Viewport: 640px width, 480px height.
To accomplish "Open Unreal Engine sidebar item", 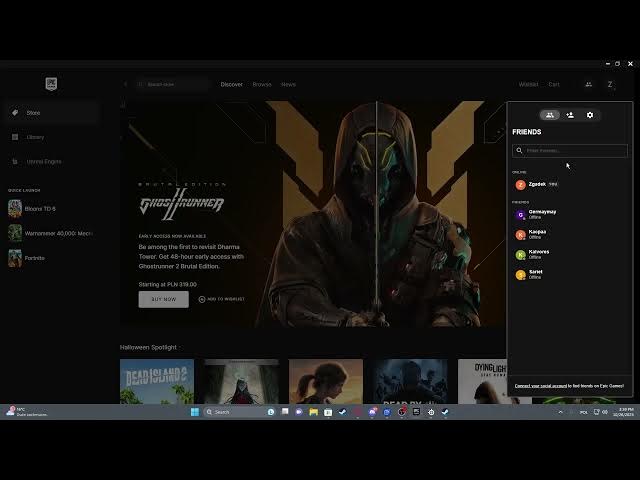I will coord(51,162).
